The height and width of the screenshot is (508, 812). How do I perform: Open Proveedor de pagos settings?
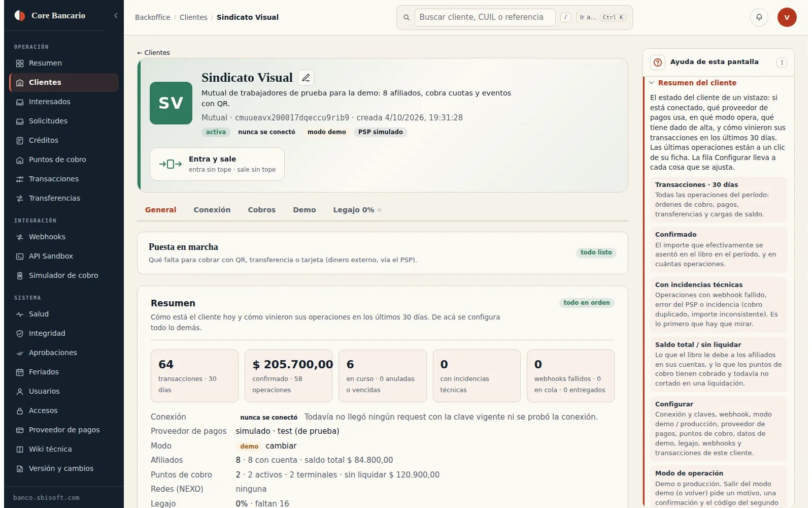coord(64,430)
